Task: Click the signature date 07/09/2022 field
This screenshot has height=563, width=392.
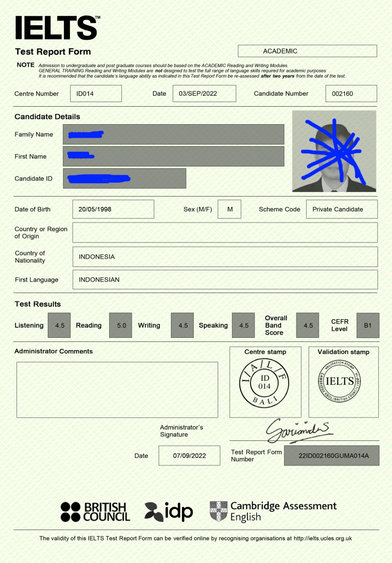Action: click(x=189, y=456)
